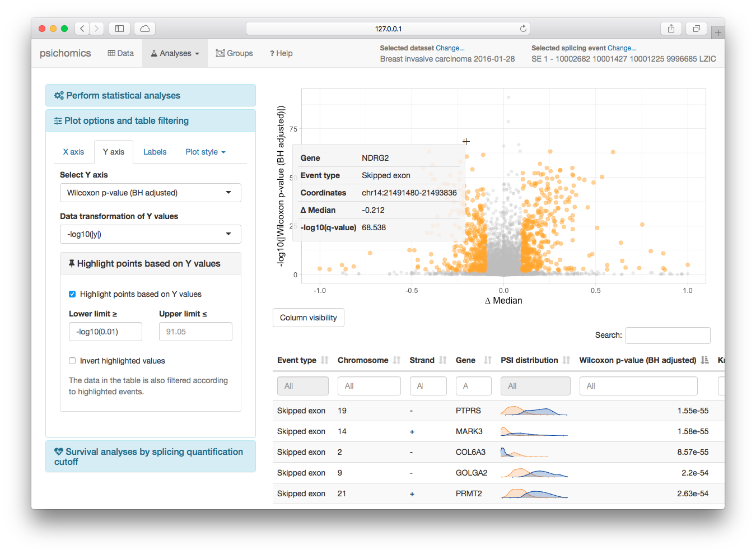Click the sliders icon in Plot options header
Screen dimensions: 756x554
pyautogui.click(x=58, y=120)
